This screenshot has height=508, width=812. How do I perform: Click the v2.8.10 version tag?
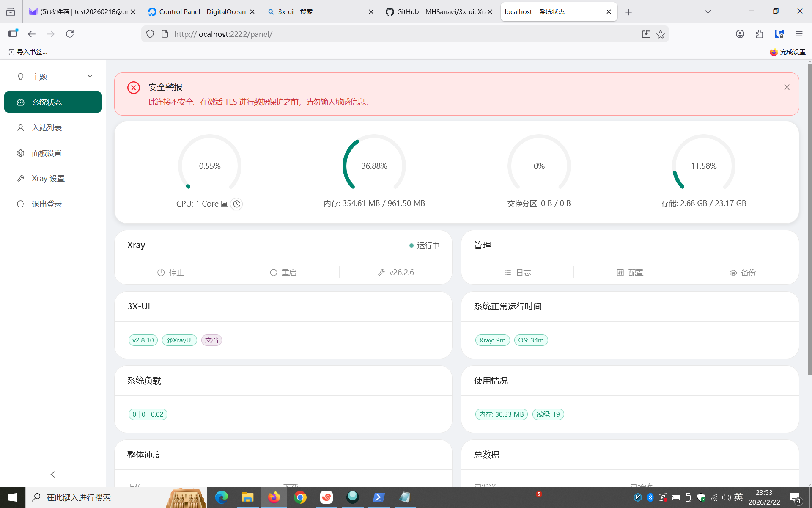click(143, 340)
